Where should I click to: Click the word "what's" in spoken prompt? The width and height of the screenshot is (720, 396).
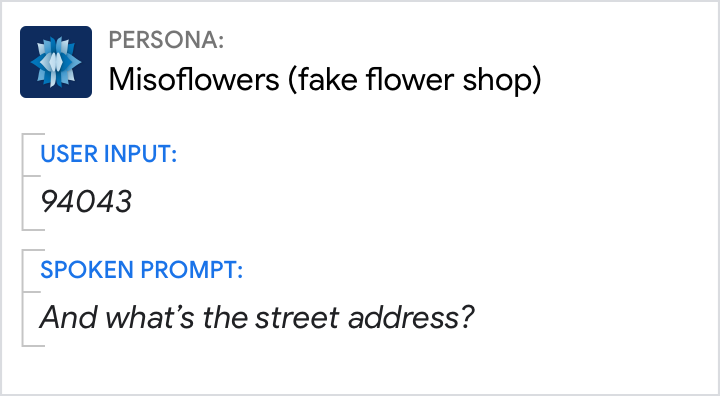pyautogui.click(x=150, y=317)
